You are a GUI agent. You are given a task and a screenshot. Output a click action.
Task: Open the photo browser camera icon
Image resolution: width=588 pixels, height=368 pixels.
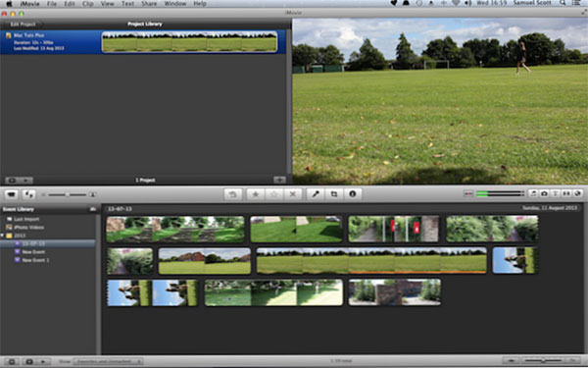coord(544,193)
